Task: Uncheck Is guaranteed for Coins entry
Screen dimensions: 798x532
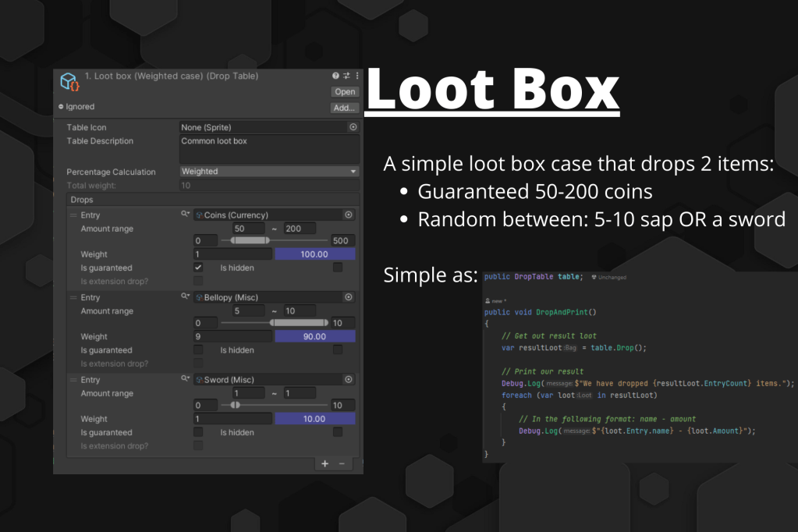Action: pyautogui.click(x=198, y=268)
